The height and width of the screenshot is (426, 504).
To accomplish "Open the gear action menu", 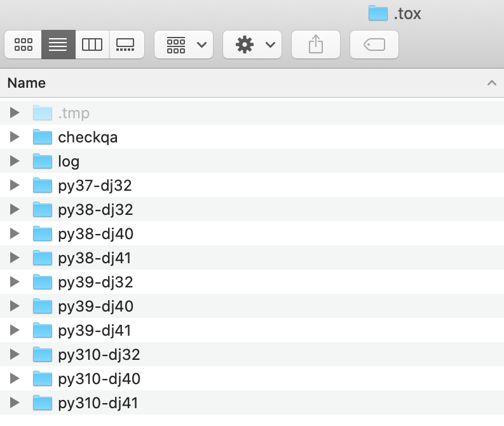I will 252,45.
